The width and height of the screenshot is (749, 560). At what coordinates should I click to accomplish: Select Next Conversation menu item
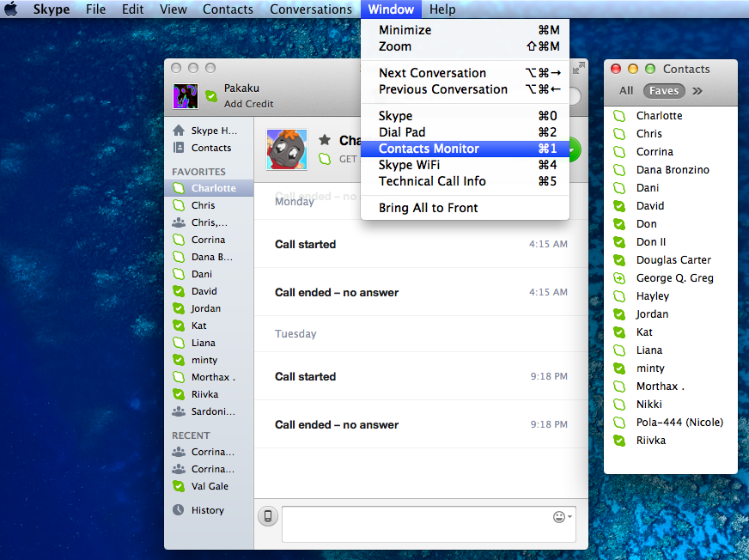[465, 73]
